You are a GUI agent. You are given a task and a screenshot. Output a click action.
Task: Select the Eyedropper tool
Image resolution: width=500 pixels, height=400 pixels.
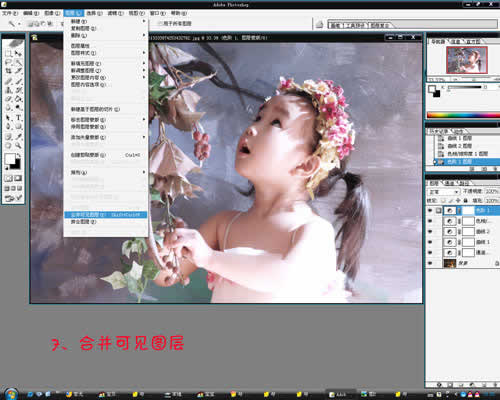(18, 137)
